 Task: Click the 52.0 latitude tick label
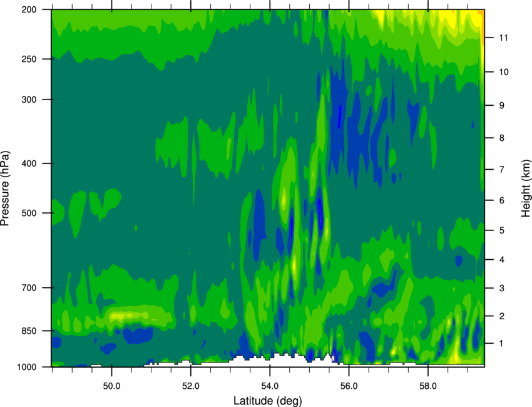tap(191, 386)
